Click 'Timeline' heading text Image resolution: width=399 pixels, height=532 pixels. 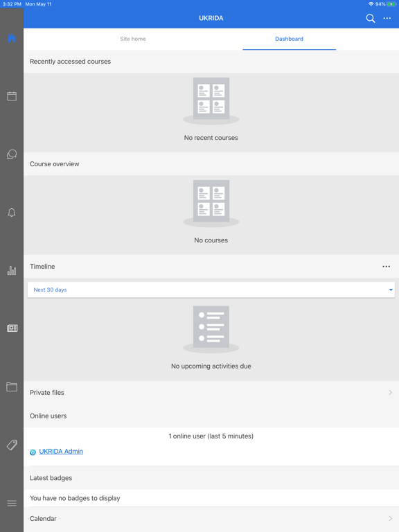[42, 266]
